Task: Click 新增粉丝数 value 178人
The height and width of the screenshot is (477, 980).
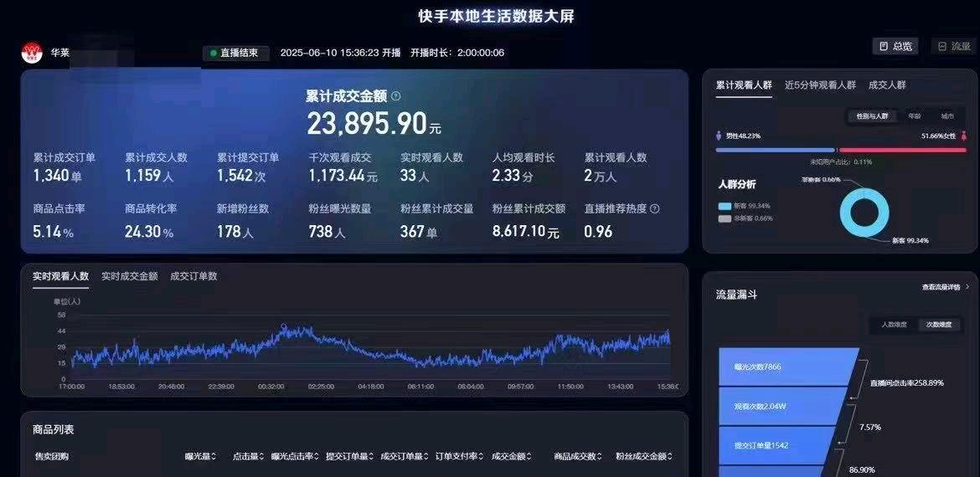Action: point(235,233)
